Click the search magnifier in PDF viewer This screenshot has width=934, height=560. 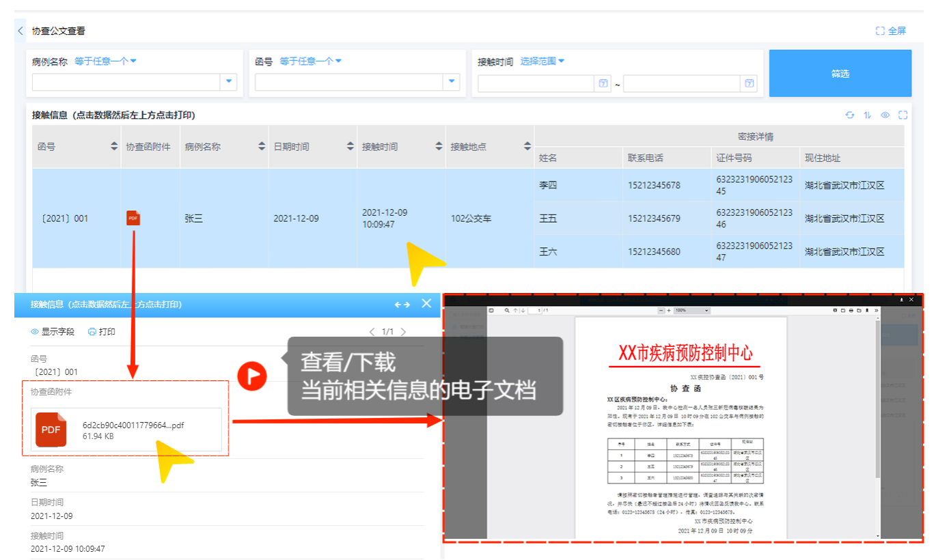pos(506,311)
